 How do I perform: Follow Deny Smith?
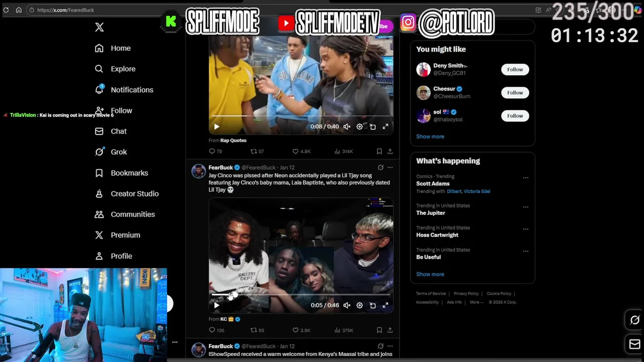coord(515,69)
